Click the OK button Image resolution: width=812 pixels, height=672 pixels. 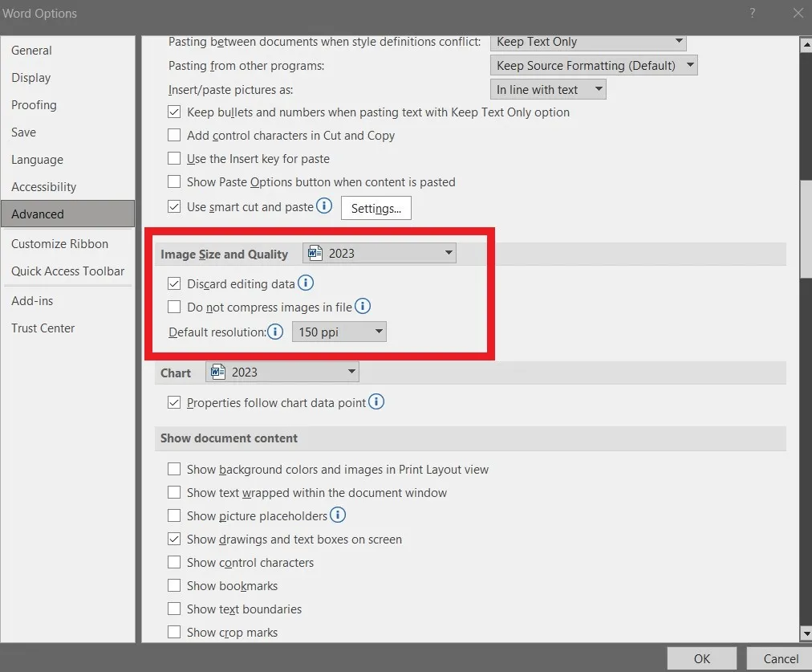click(x=702, y=658)
